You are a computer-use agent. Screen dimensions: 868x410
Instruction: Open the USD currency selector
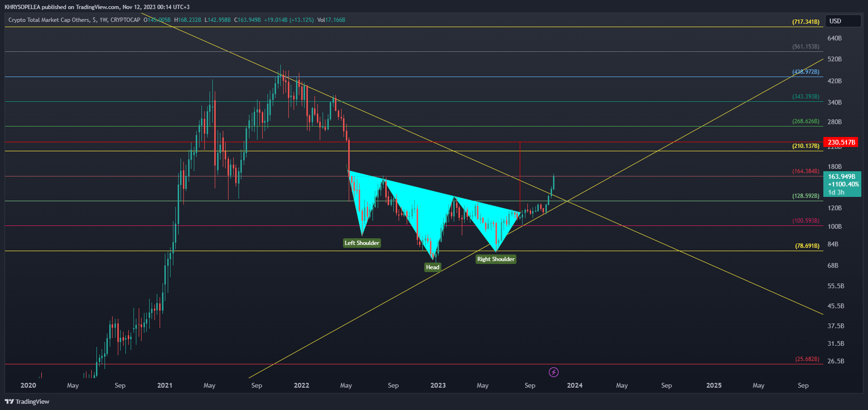tap(843, 21)
